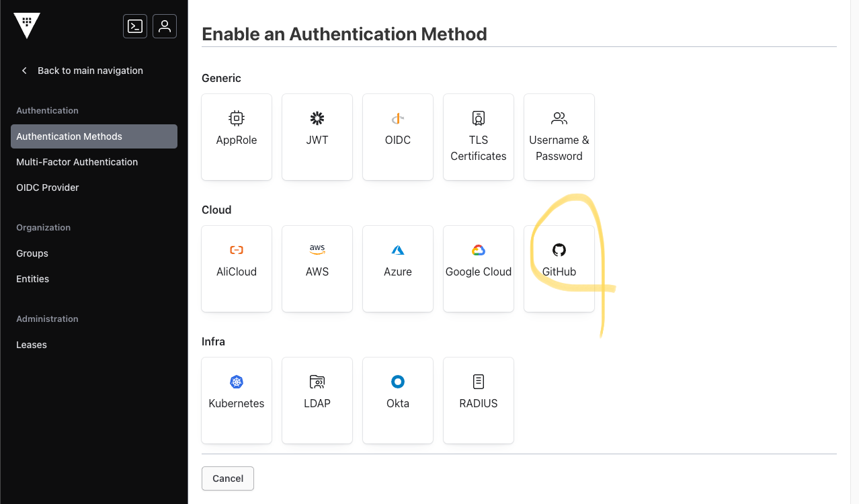Click the Enable an Authentication Method title

(x=344, y=34)
